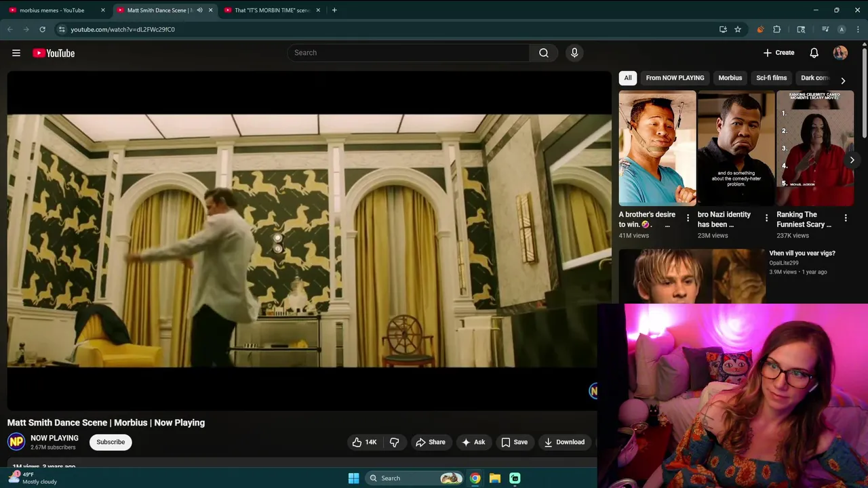Subscribe to the NOW PLAYING channel
The image size is (868, 488).
point(111,442)
